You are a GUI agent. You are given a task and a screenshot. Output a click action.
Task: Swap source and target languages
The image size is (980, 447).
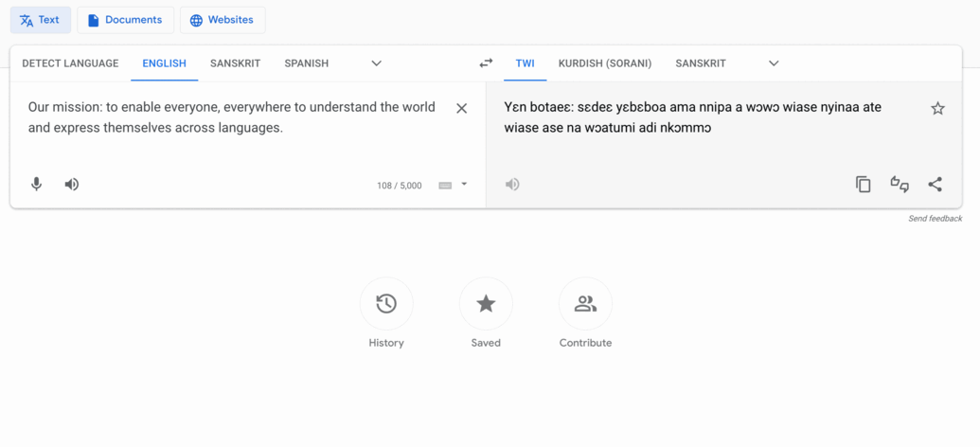pyautogui.click(x=486, y=63)
